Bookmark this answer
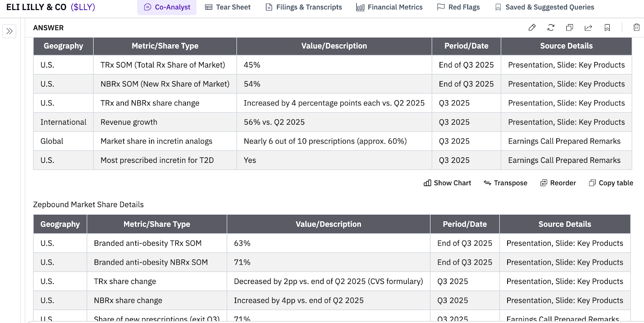The width and height of the screenshot is (644, 323). (x=607, y=27)
